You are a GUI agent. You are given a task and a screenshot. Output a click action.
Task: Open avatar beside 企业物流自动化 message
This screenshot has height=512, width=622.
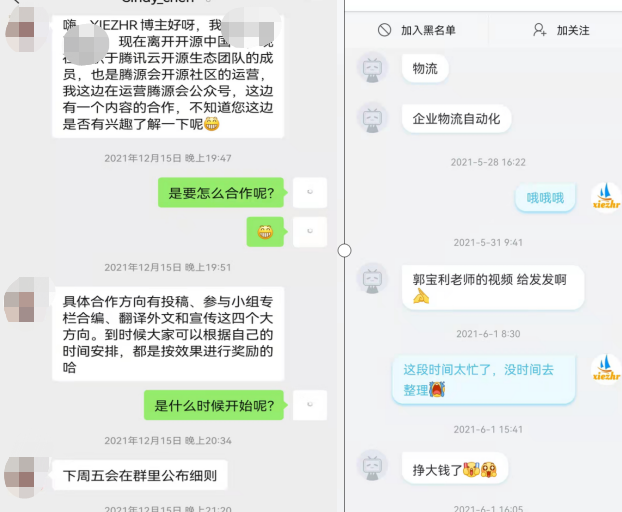(x=372, y=118)
